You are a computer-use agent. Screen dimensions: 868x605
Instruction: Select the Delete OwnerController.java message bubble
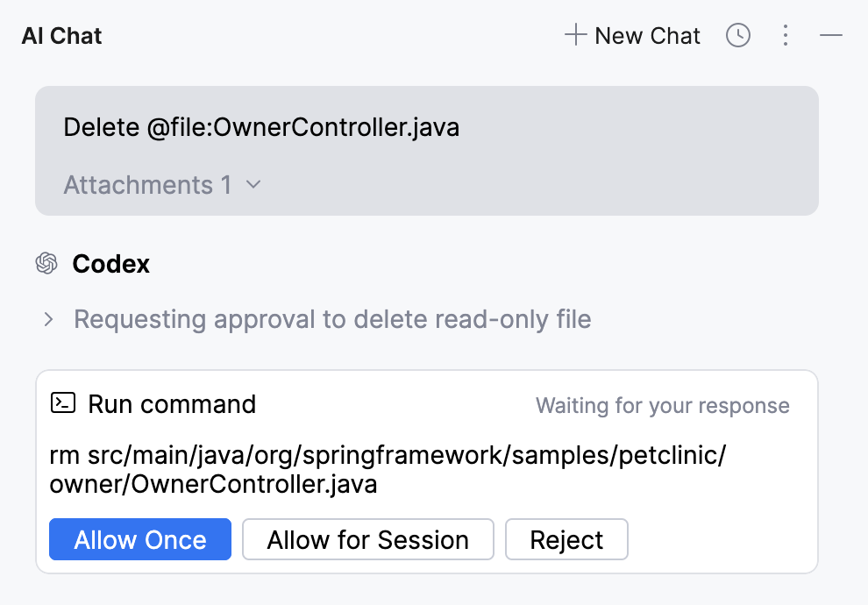click(x=260, y=127)
